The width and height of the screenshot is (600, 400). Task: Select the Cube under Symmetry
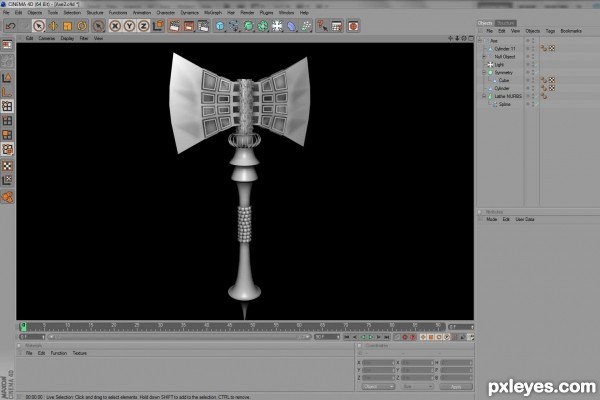[504, 80]
